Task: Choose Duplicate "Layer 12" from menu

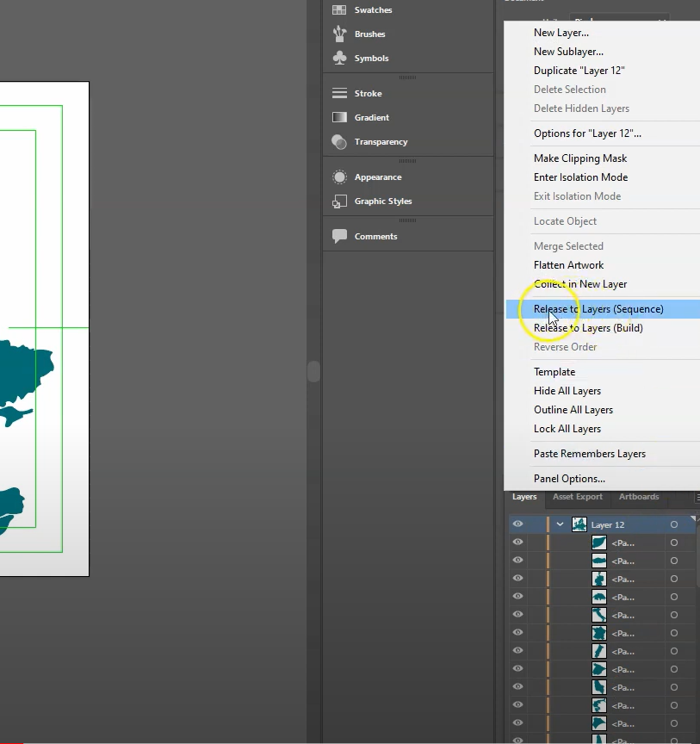Action: coord(579,71)
